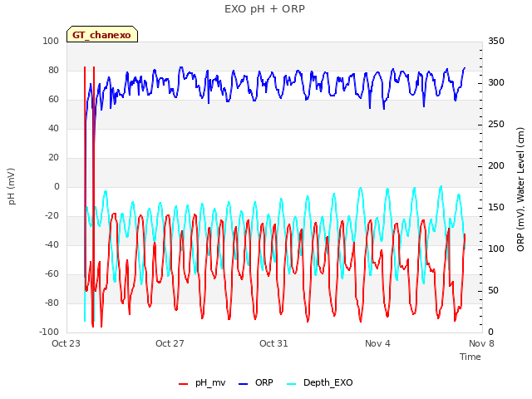The width and height of the screenshot is (532, 399).
Task: Click the 'Oct 27' x-axis tick label
Action: point(170,343)
